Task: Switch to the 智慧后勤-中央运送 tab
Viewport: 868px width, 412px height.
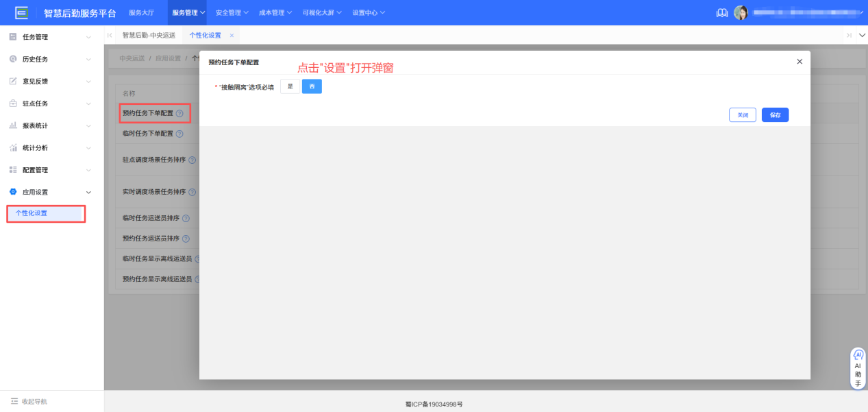Action: tap(149, 35)
